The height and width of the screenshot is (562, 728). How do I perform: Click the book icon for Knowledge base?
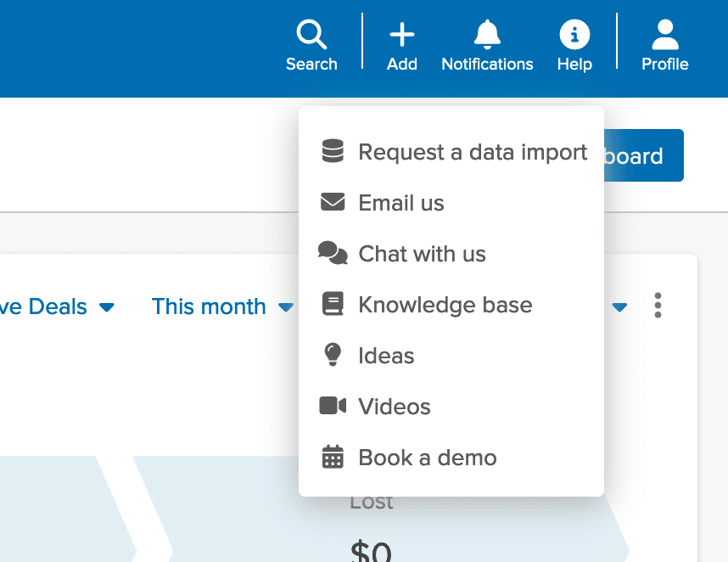click(333, 305)
